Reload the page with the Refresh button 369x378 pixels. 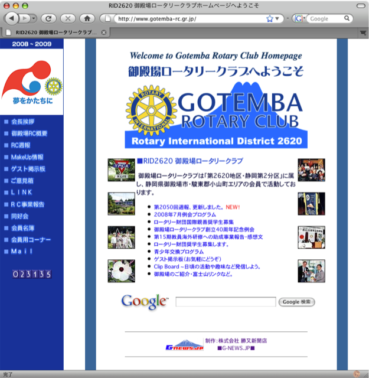click(48, 18)
